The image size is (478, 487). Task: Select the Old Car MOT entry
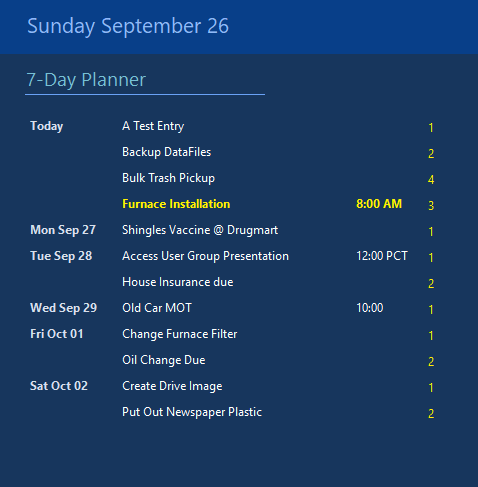[157, 308]
